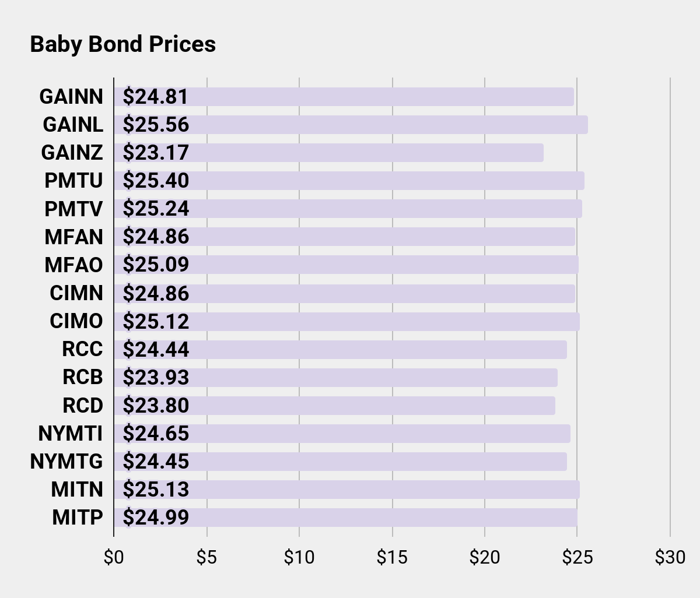Select the MFAO bar at $25.09

[346, 265]
